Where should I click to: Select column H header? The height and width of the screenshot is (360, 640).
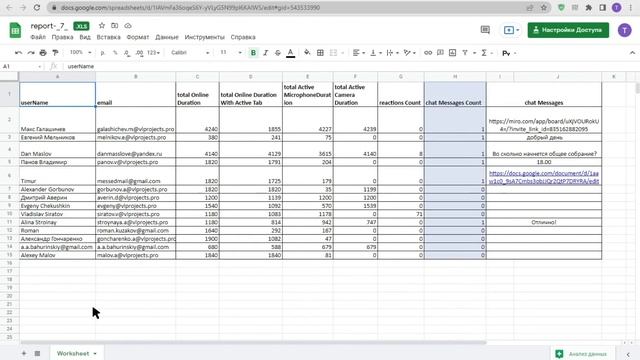click(x=455, y=76)
